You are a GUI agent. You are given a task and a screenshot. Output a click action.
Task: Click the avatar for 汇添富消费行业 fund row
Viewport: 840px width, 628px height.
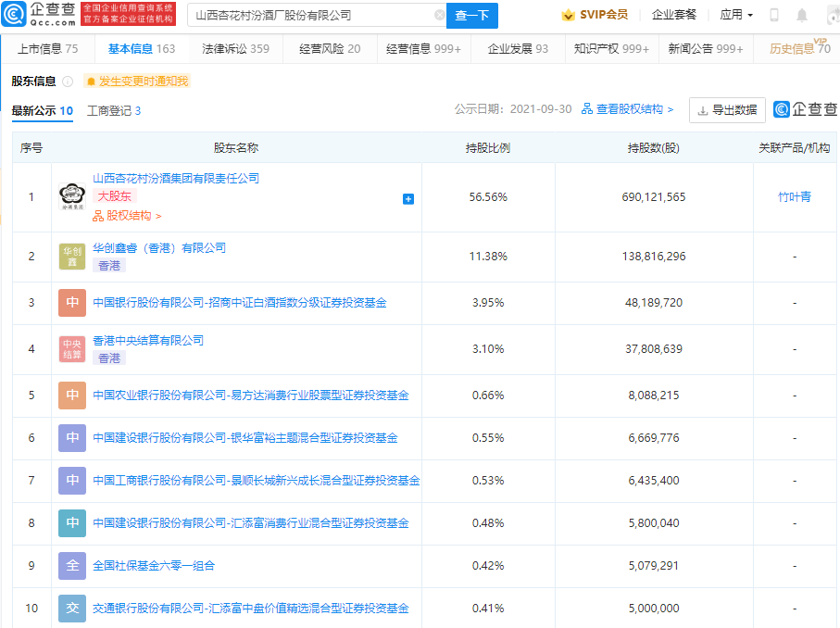click(72, 523)
